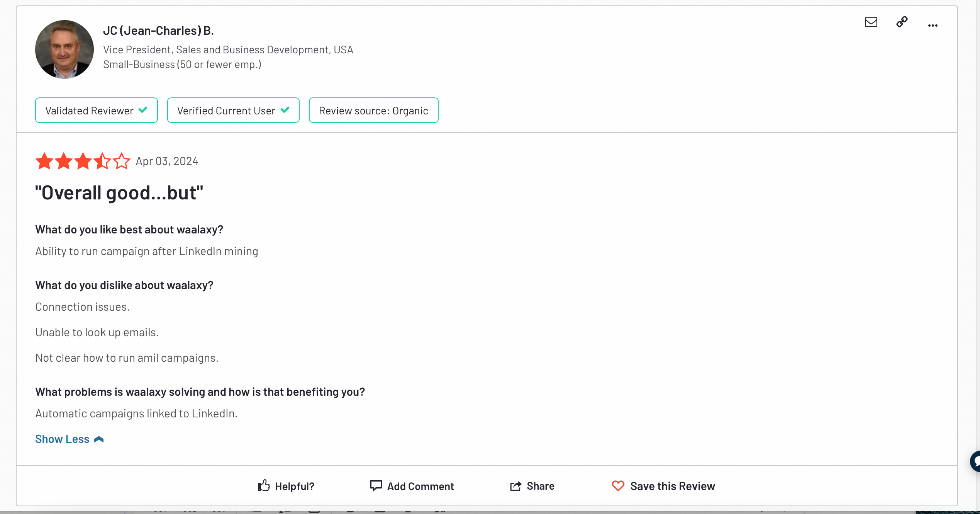
Task: Click "Connection issues." text
Action: click(x=83, y=307)
